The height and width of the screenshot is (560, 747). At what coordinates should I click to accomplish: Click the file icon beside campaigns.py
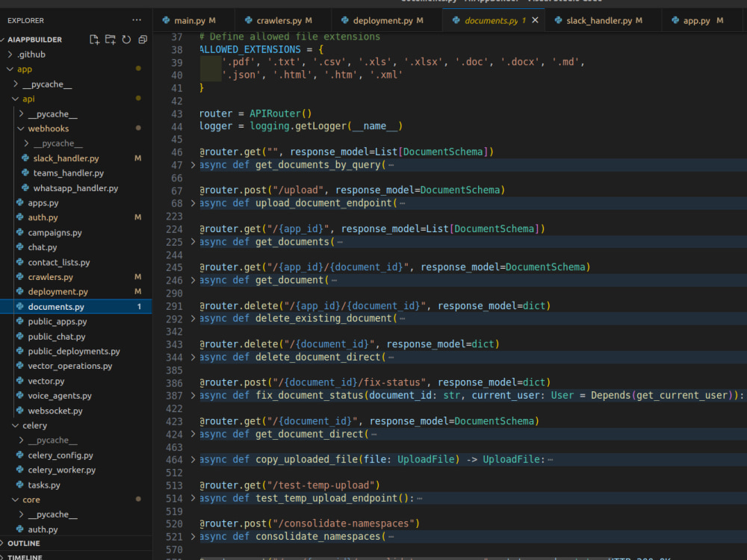pyautogui.click(x=20, y=232)
